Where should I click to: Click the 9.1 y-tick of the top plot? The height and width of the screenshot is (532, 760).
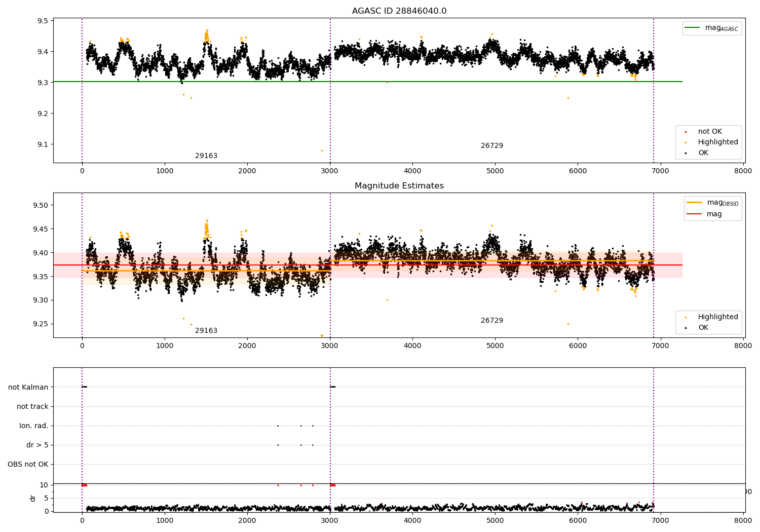coord(43,144)
